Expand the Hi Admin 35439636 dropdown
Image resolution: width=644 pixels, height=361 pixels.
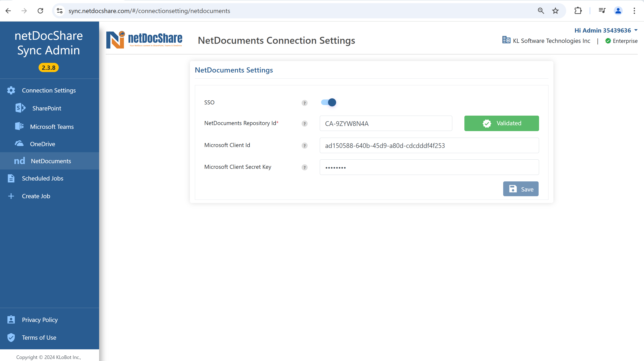pyautogui.click(x=606, y=30)
